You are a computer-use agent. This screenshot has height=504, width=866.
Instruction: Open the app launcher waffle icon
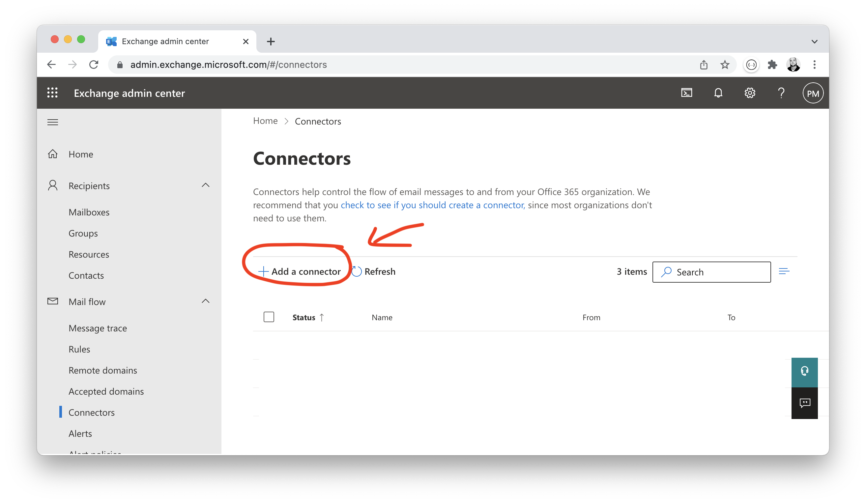(52, 93)
